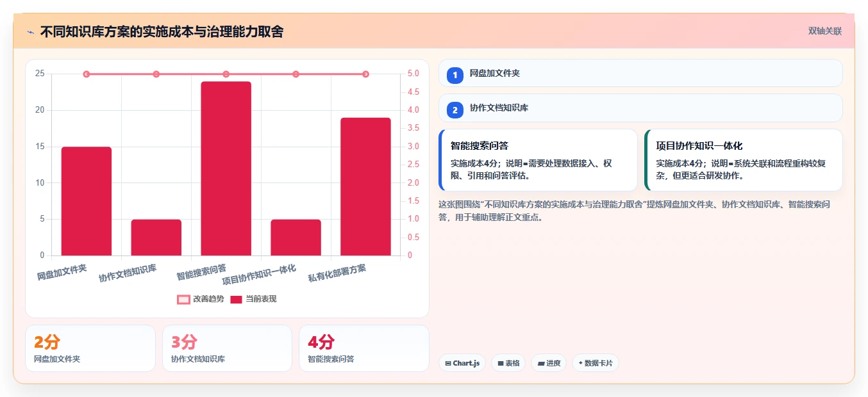The height and width of the screenshot is (397, 868).
Task: Click the 3分 协作文档知识库 stat card
Action: point(227,348)
